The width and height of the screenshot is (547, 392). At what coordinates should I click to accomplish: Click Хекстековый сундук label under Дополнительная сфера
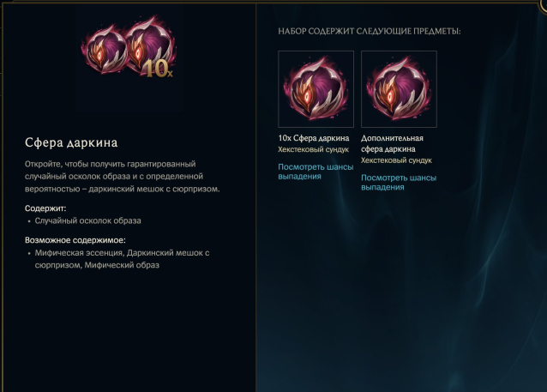click(396, 160)
